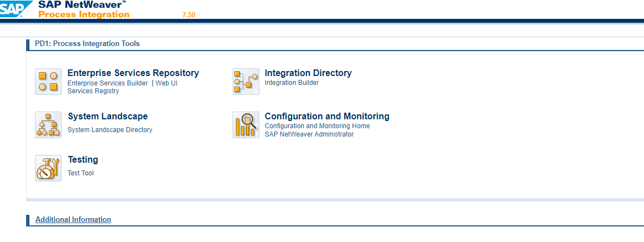
Task: Open the Services Registry link
Action: [93, 91]
